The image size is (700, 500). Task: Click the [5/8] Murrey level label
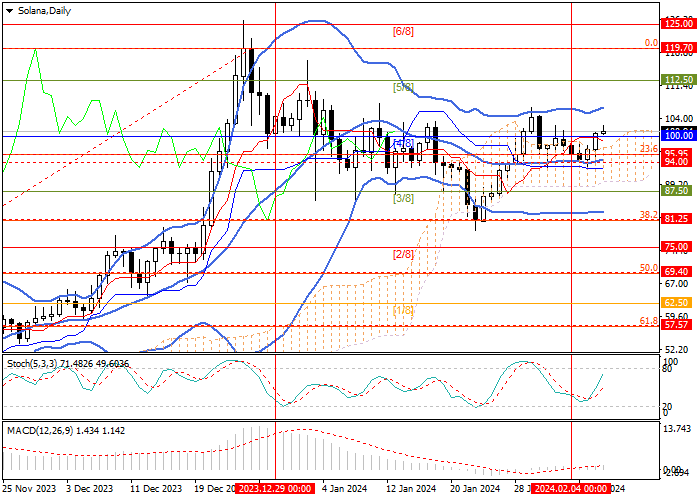(x=403, y=87)
